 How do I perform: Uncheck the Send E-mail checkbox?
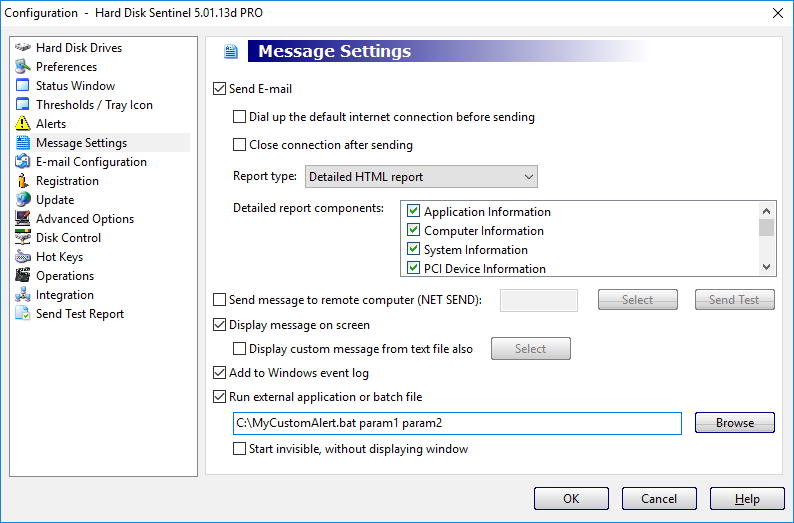pyautogui.click(x=219, y=89)
